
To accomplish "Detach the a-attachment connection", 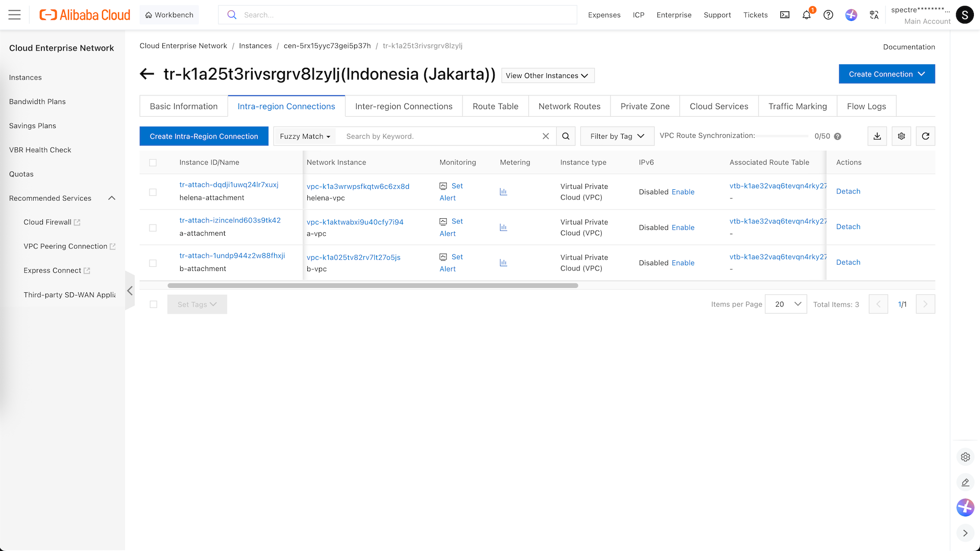I will point(848,227).
